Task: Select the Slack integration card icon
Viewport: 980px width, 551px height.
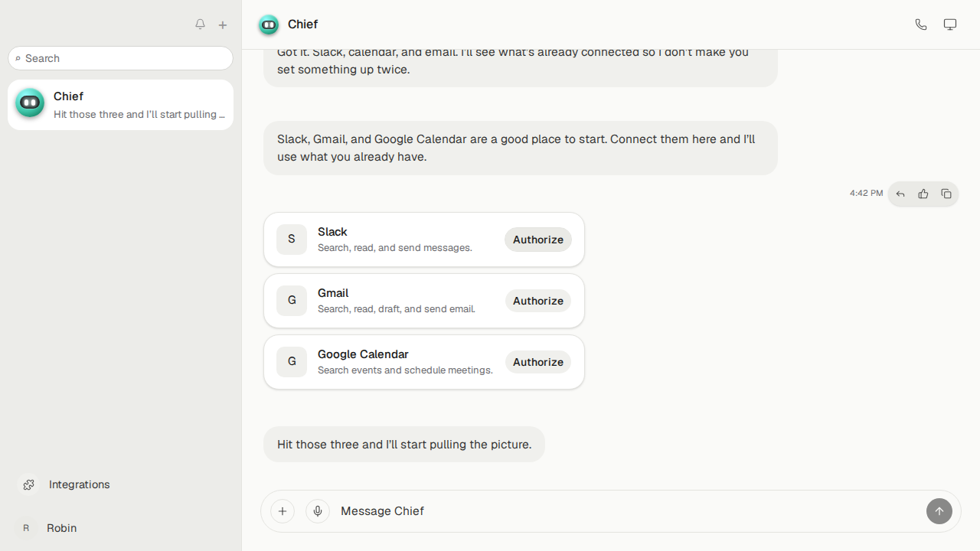Action: click(292, 240)
